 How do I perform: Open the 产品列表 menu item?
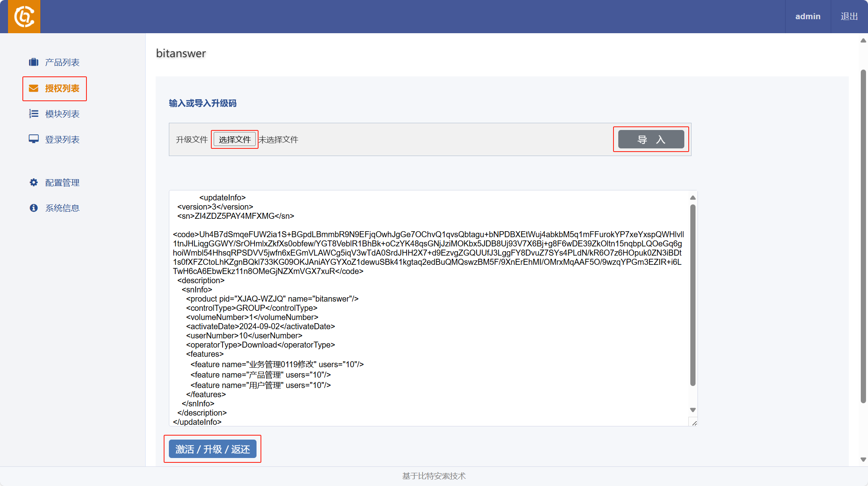coord(62,62)
